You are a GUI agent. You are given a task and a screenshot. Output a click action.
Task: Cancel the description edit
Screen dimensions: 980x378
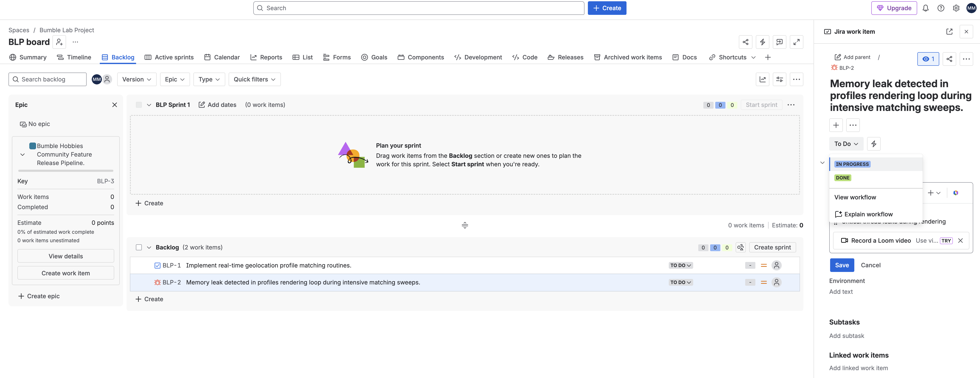(870, 265)
